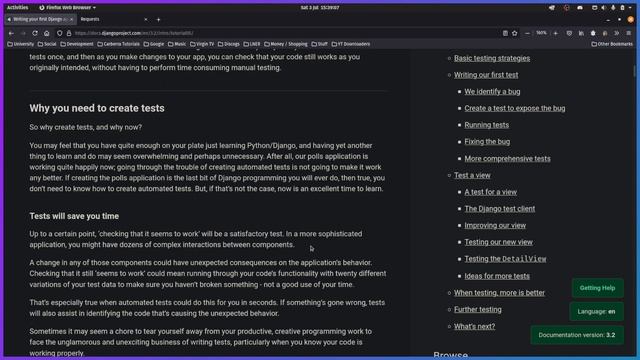Open the Canberra Tutorials bookmarks folder

[x=118, y=44]
